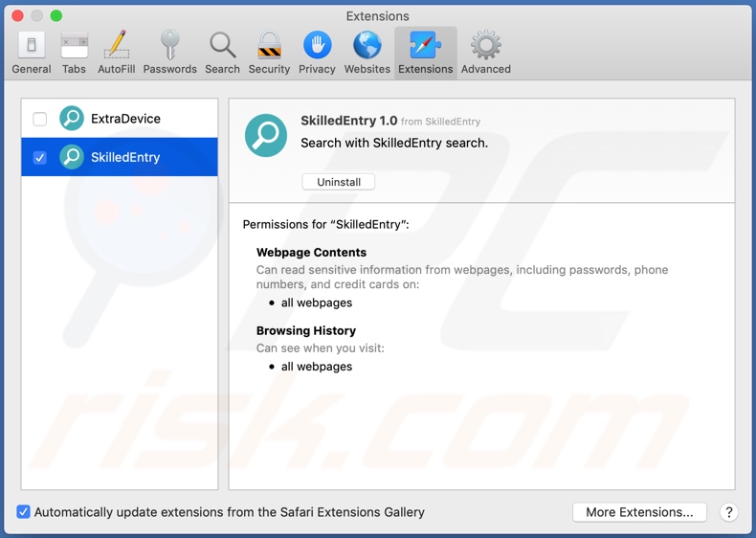Show the Advanced preferences gear icon
The width and height of the screenshot is (756, 538).
pos(485,53)
